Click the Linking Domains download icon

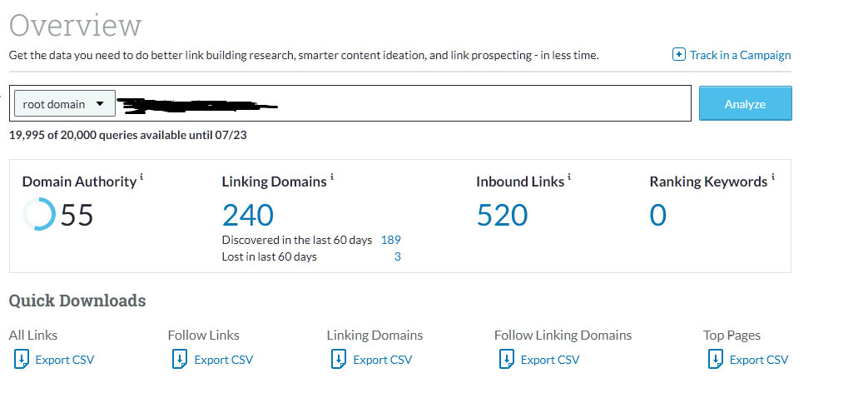point(338,359)
